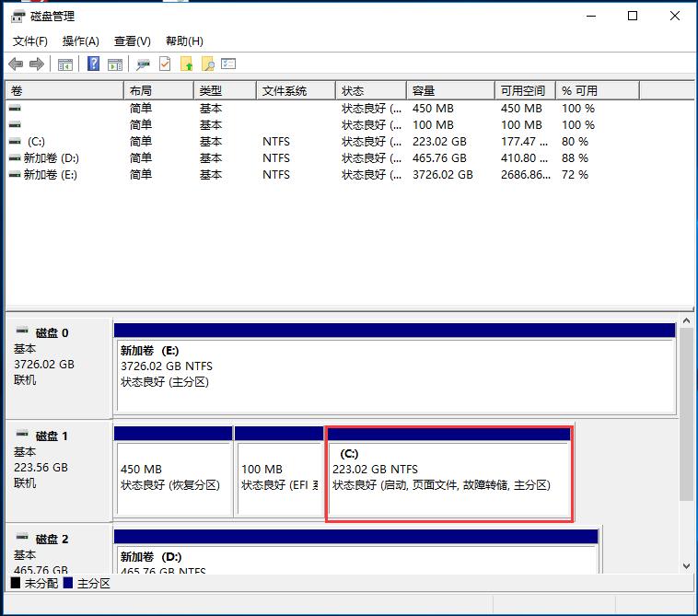The image size is (698, 616).
Task: Click the disk drive cable toolbar icon
Action: (143, 64)
